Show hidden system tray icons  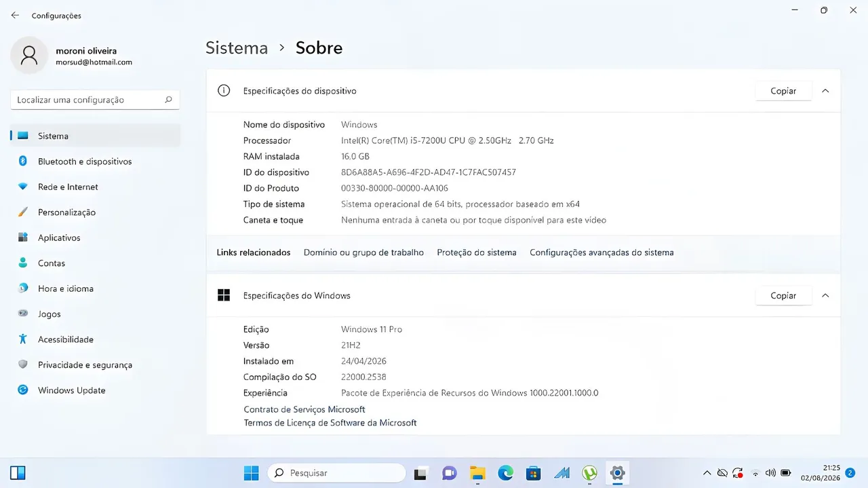click(x=707, y=472)
